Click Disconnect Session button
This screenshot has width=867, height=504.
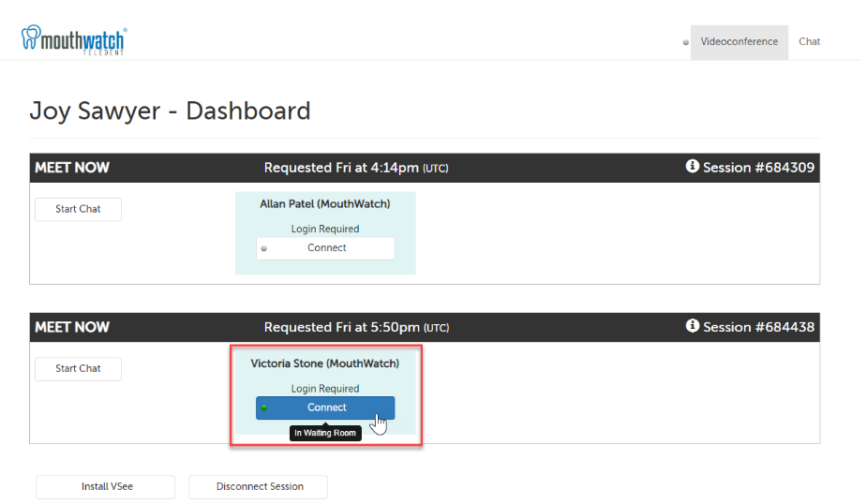pos(258,487)
